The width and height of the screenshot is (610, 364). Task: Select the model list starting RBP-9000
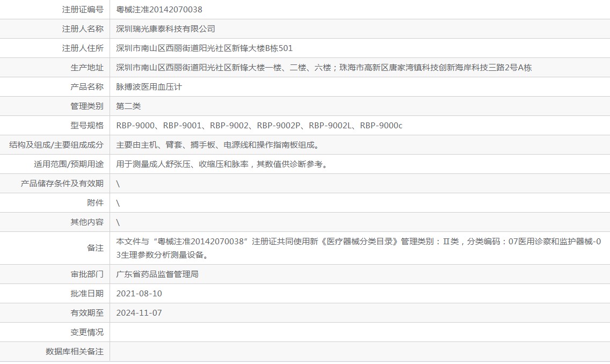(x=259, y=126)
